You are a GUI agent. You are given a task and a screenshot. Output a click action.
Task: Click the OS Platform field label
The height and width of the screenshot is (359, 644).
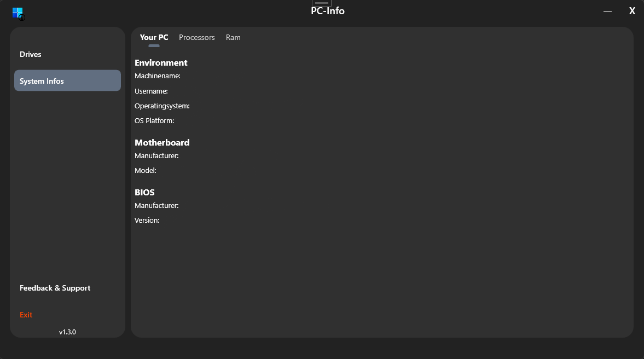click(154, 120)
